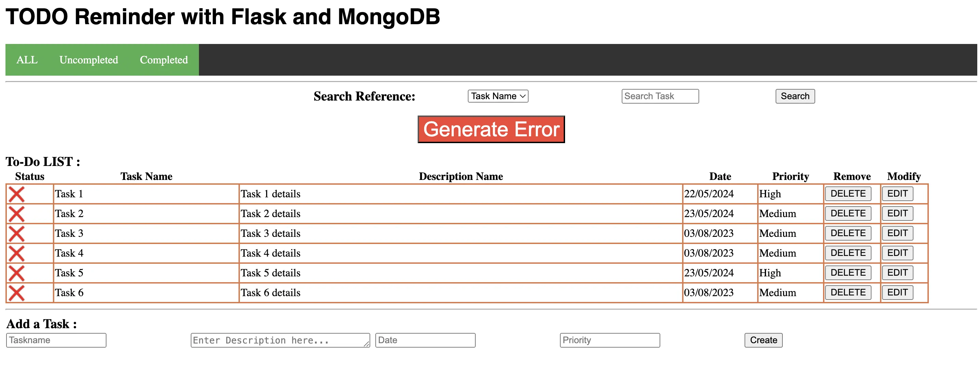Switch to the ALL tasks tab
980x366 pixels.
27,60
